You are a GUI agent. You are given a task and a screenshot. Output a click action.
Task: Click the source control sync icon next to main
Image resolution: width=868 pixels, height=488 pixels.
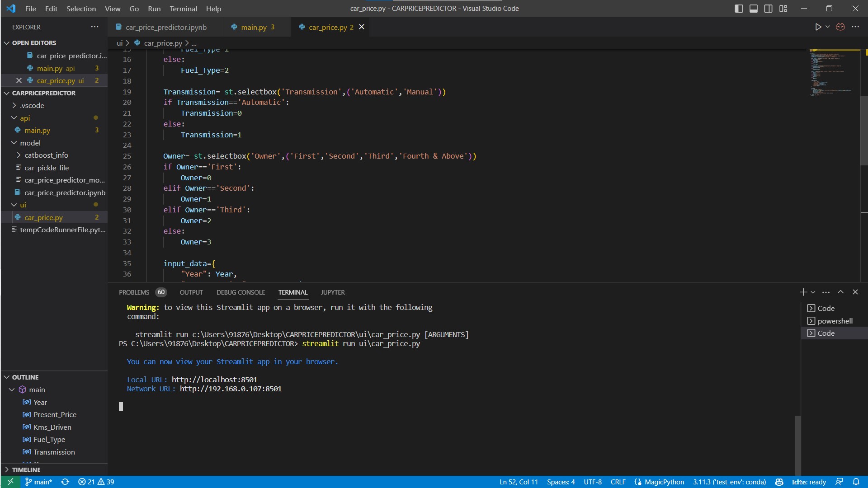[65, 482]
